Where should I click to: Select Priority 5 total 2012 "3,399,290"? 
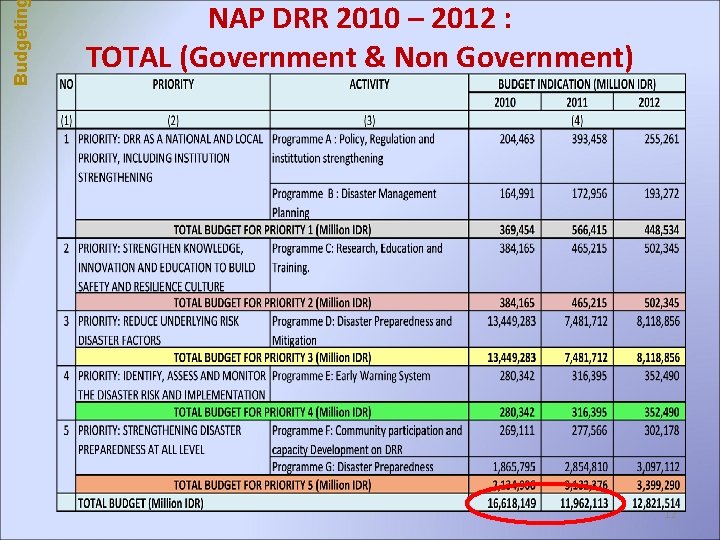658,485
